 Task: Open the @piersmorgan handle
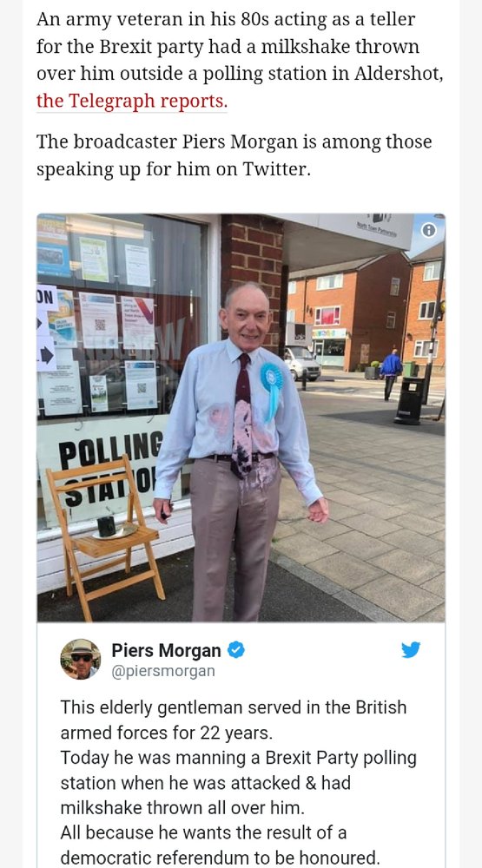coord(163,671)
